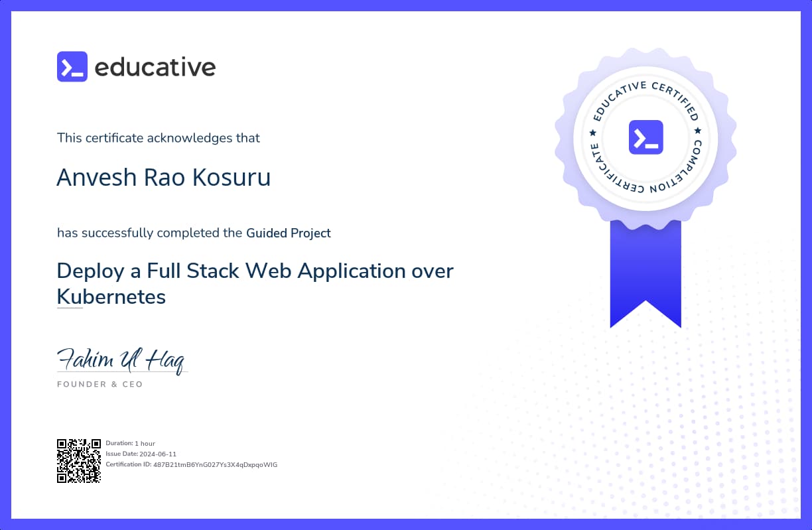Click the 'educative' brand wordmark
812x530 pixels.
click(x=155, y=66)
